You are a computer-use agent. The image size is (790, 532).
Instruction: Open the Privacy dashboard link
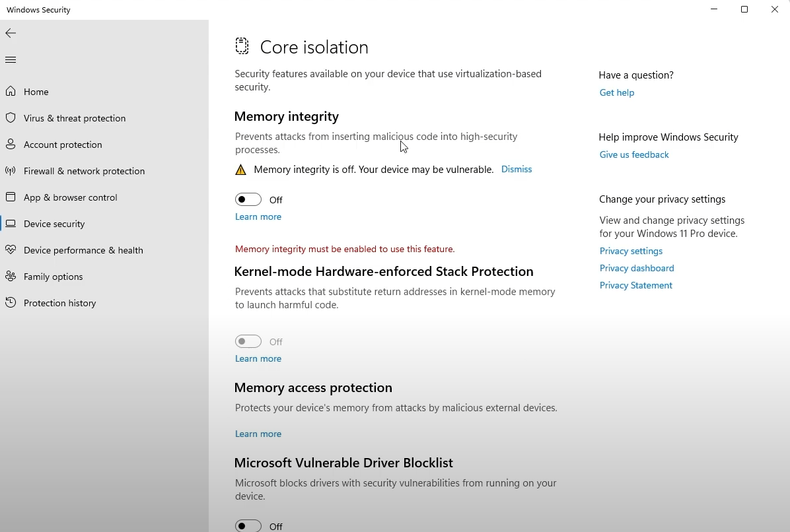click(636, 268)
